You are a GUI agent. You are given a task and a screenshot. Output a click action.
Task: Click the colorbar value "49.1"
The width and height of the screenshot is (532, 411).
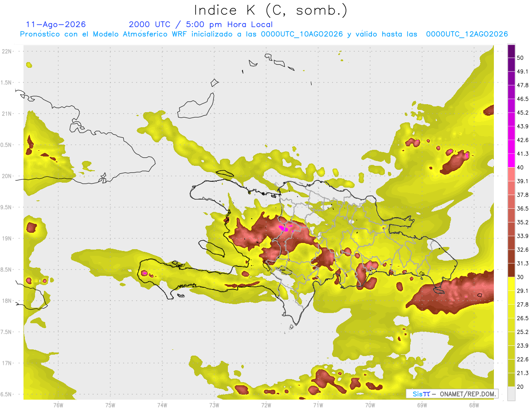523,71
